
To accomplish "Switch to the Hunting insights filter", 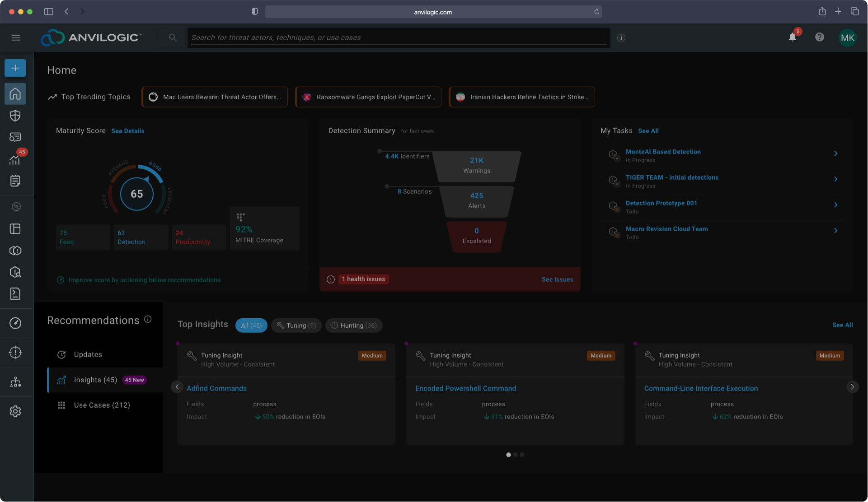I will [354, 325].
